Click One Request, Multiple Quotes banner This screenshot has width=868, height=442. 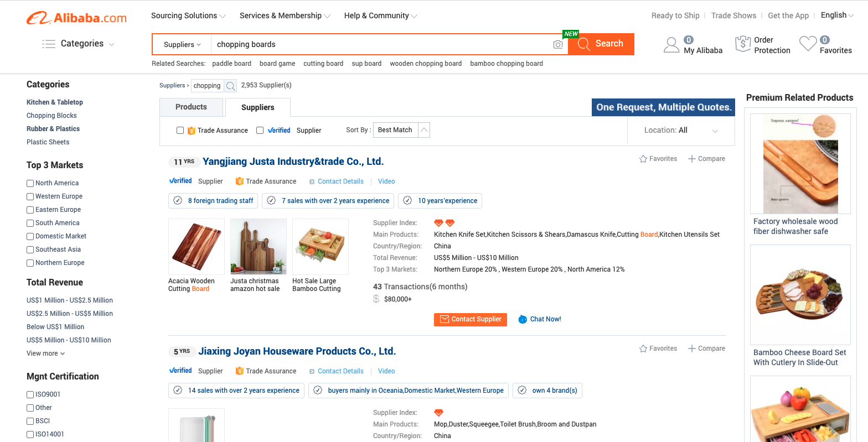(x=663, y=107)
